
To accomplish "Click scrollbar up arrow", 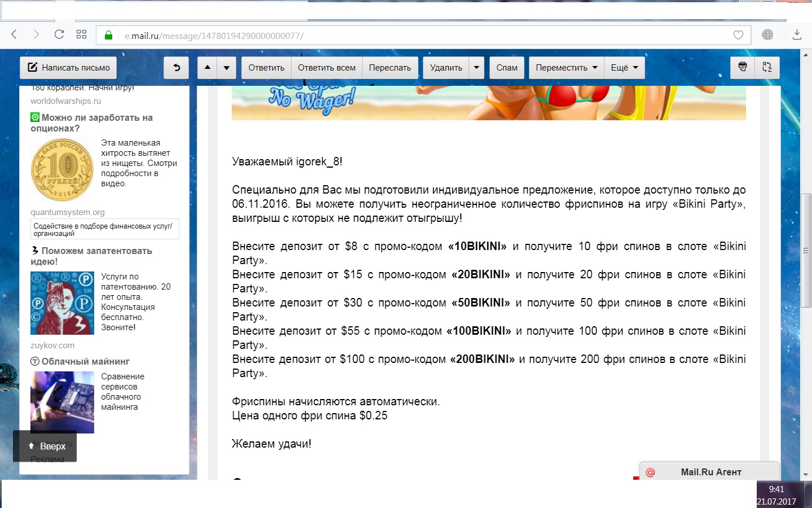I will (x=806, y=55).
